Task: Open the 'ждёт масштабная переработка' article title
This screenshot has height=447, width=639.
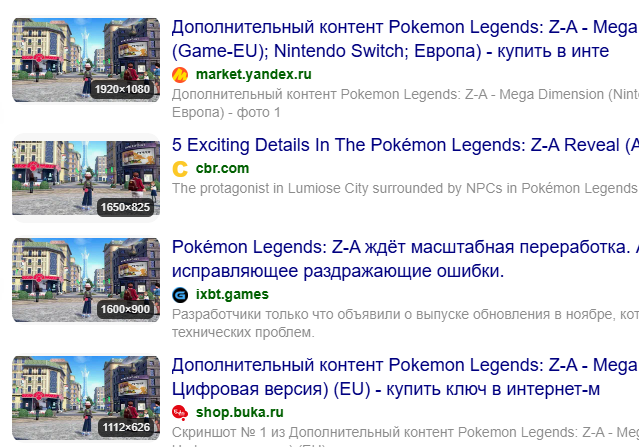Action: pyautogui.click(x=405, y=259)
